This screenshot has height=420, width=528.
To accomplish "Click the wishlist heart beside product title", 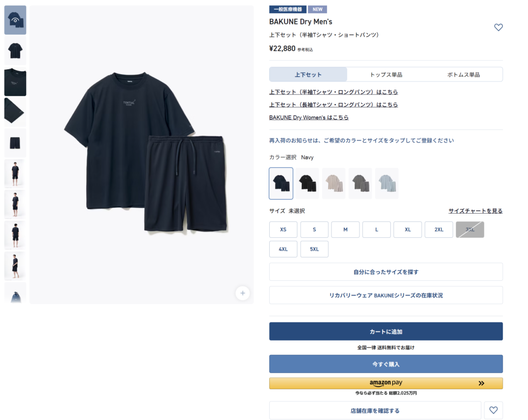I will (499, 27).
